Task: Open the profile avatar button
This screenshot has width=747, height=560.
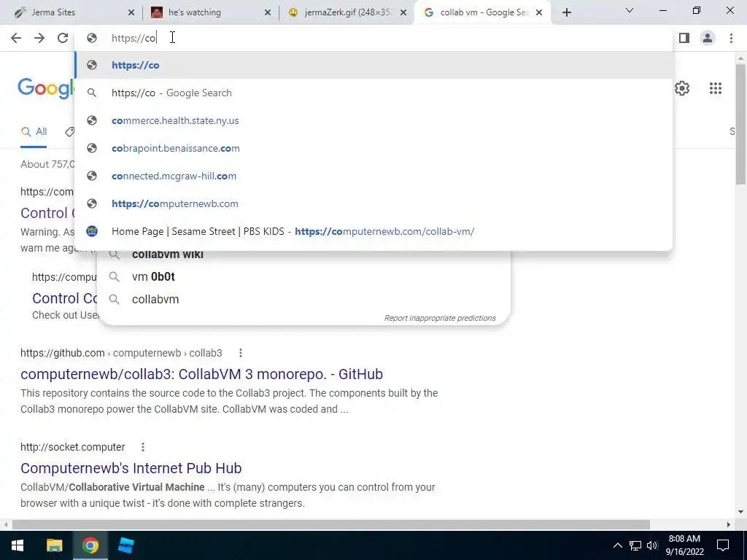Action: [708, 38]
